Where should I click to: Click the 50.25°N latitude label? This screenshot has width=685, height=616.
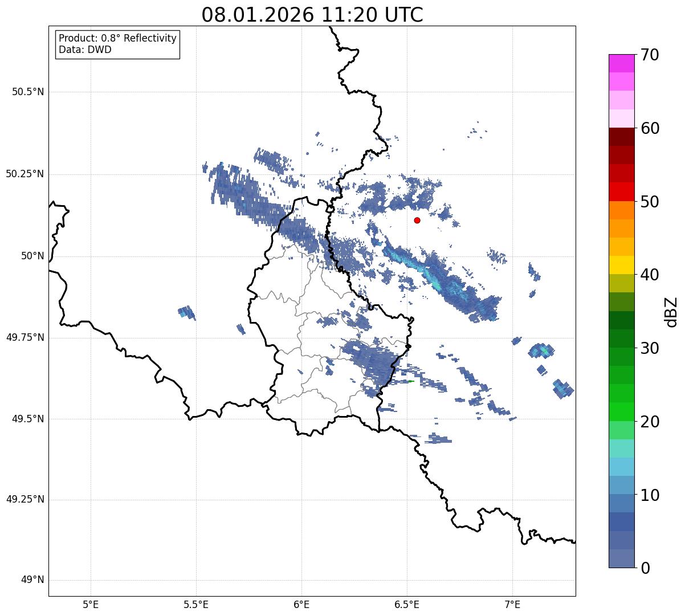[x=25, y=174]
